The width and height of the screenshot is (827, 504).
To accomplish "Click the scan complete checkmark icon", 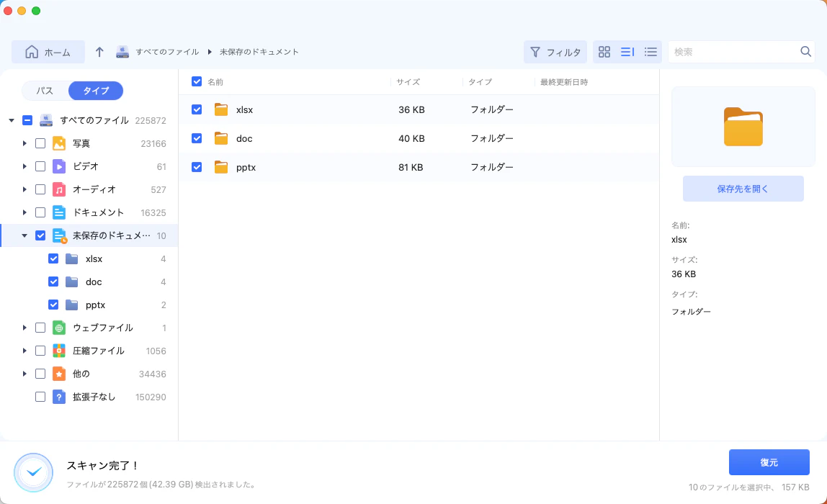I will [34, 472].
